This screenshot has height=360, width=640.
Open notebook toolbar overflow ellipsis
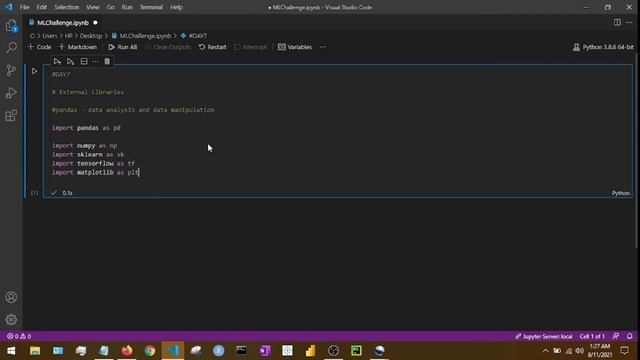pos(322,47)
